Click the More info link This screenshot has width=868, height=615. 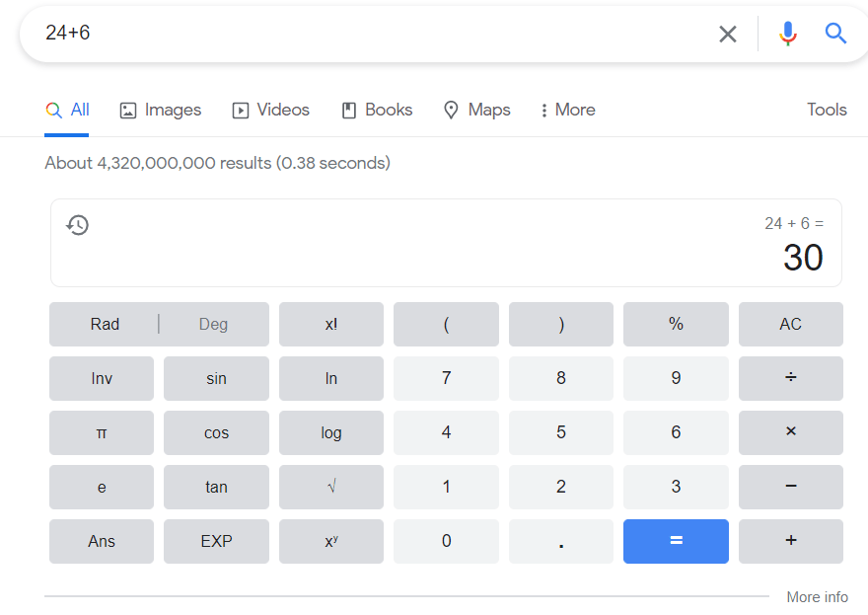[817, 597]
